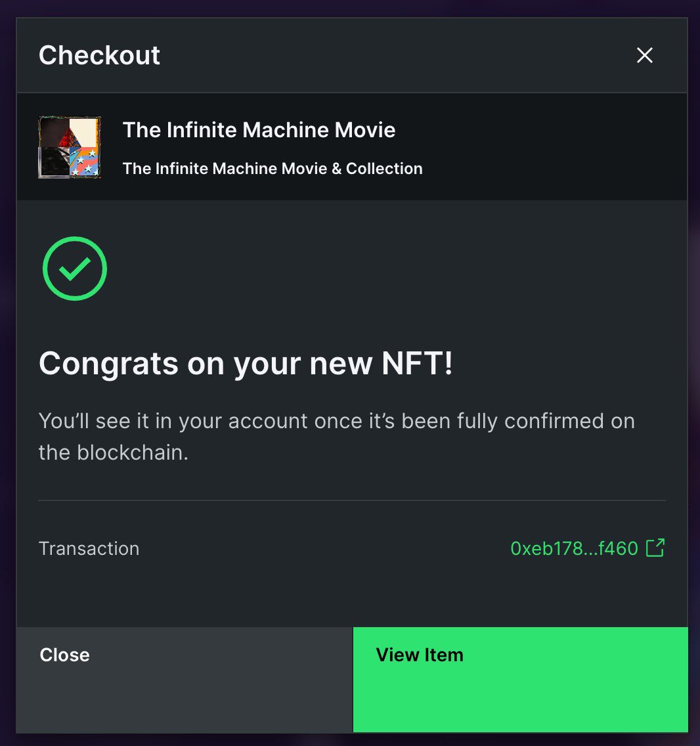The image size is (700, 746).
Task: Click the Congrats on your new NFT heading
Action: coord(246,364)
